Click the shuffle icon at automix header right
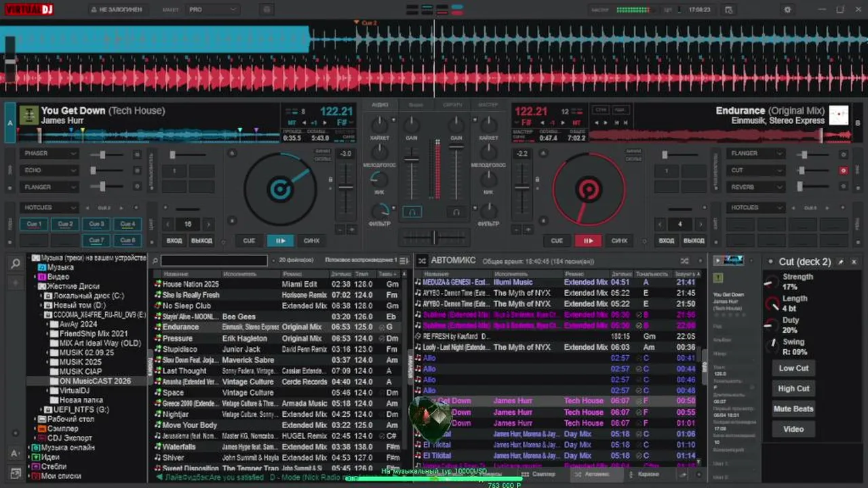Viewport: 868px width, 488px height. (684, 260)
